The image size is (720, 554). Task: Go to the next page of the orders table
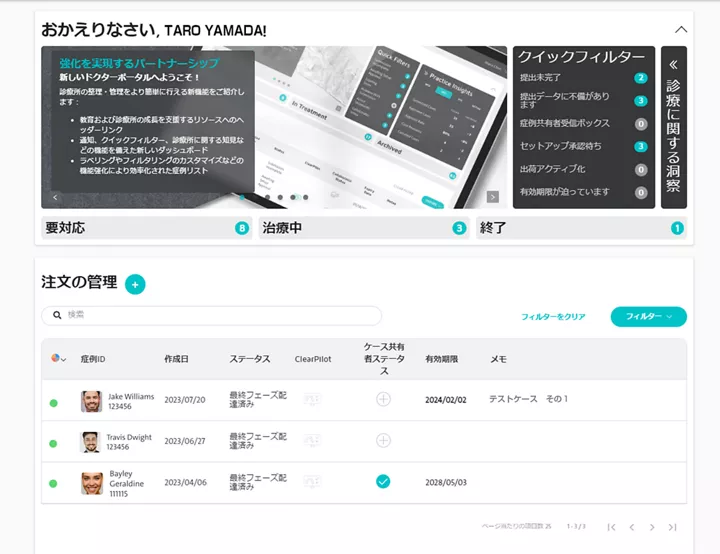click(652, 527)
